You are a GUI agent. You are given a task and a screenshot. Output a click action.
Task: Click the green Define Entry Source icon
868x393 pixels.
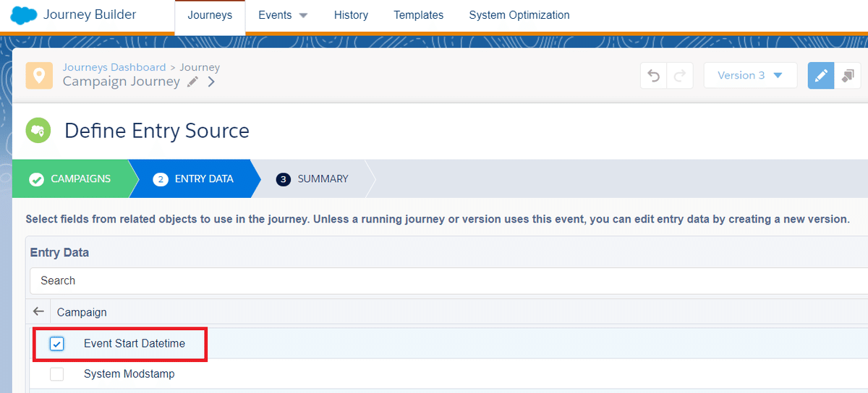point(38,130)
